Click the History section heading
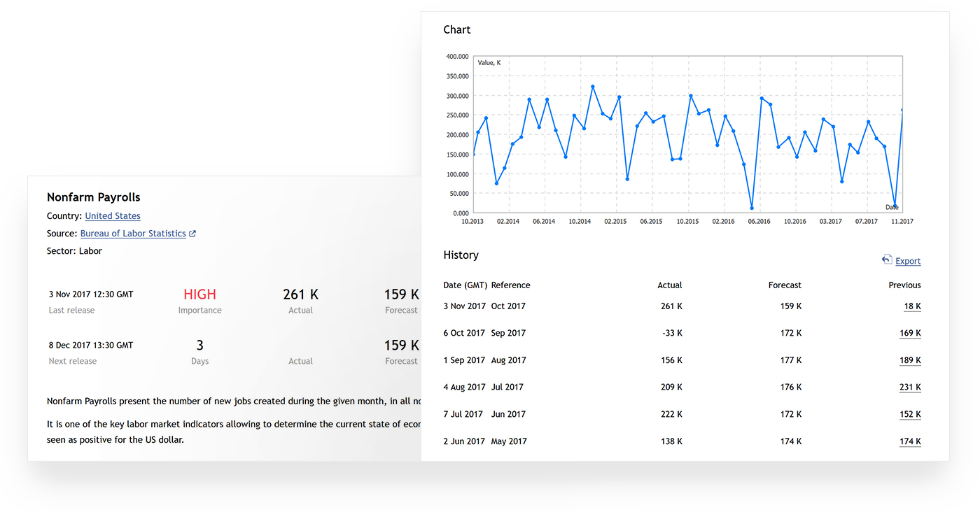 click(x=461, y=255)
